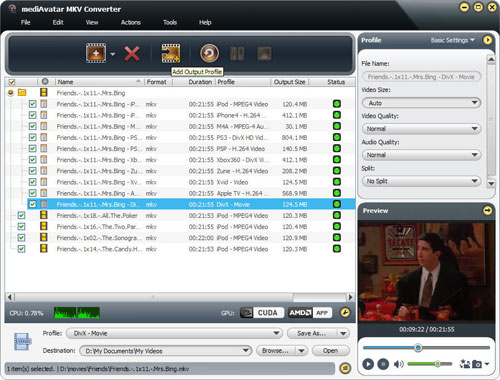Enable CUDA GPU acceleration
The height and width of the screenshot is (380, 500).
[262, 313]
